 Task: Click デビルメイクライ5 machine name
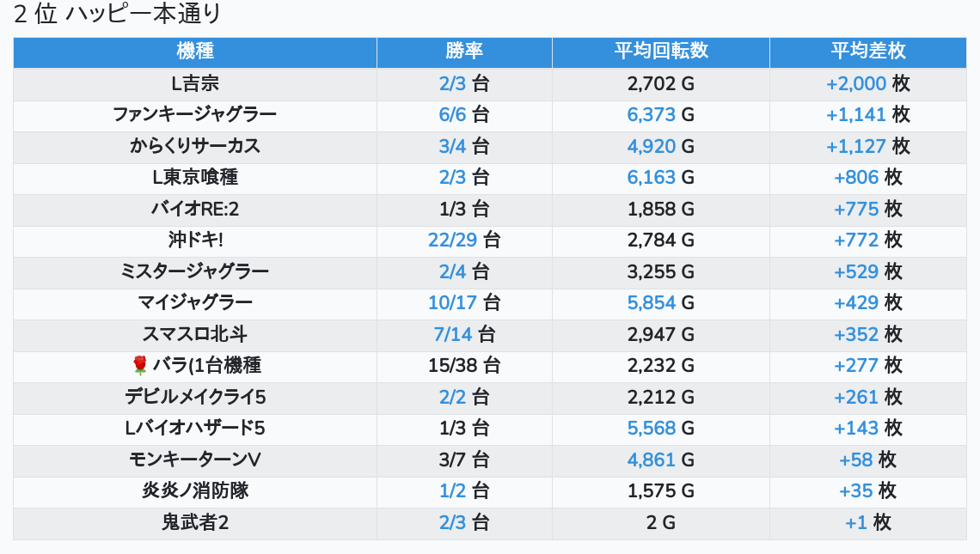195,397
